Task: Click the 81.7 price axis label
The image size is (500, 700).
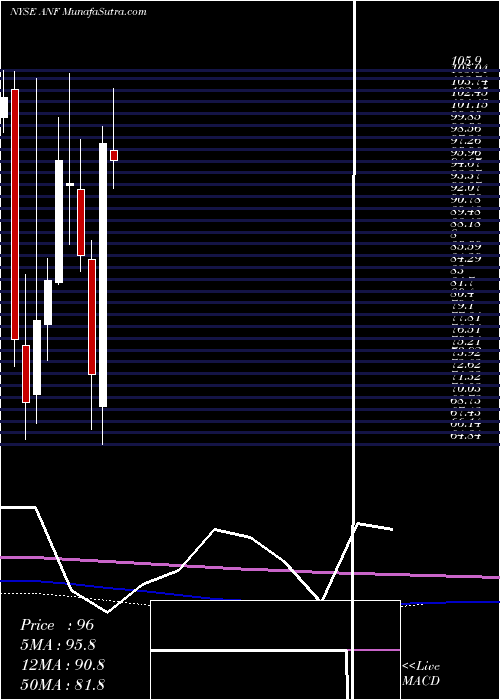Action: (463, 283)
